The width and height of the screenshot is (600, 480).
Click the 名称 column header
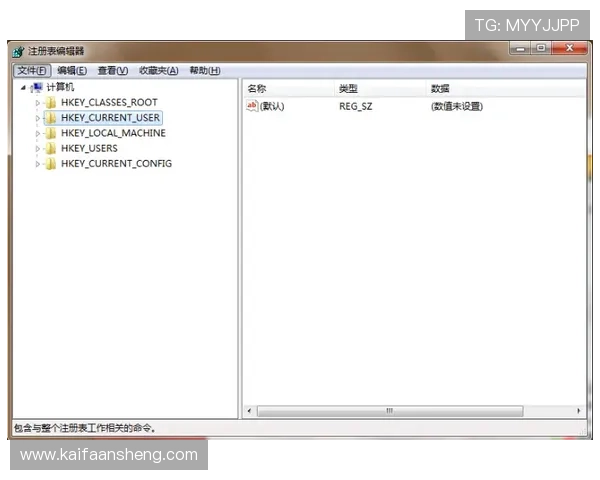coord(289,89)
